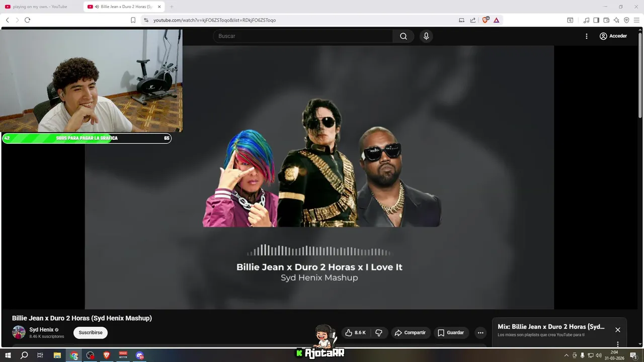Open Mix panel three-dot options
This screenshot has width=644, height=362.
click(x=618, y=344)
